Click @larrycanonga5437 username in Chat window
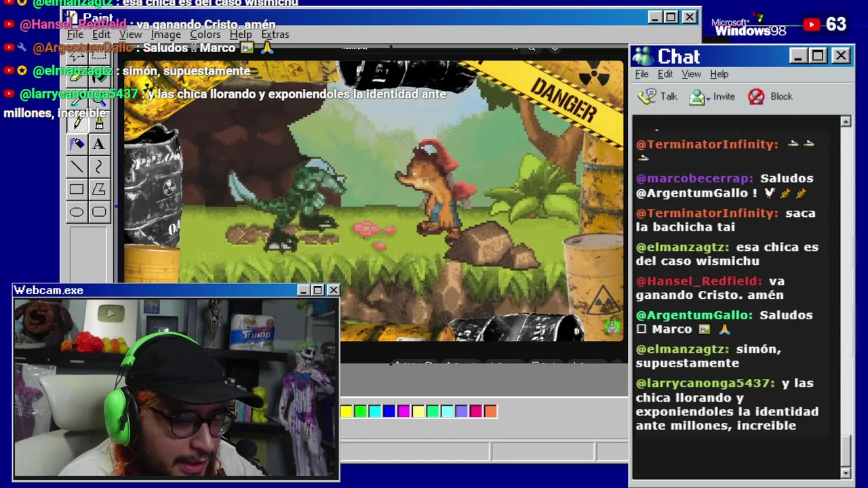The height and width of the screenshot is (488, 868). point(705,384)
